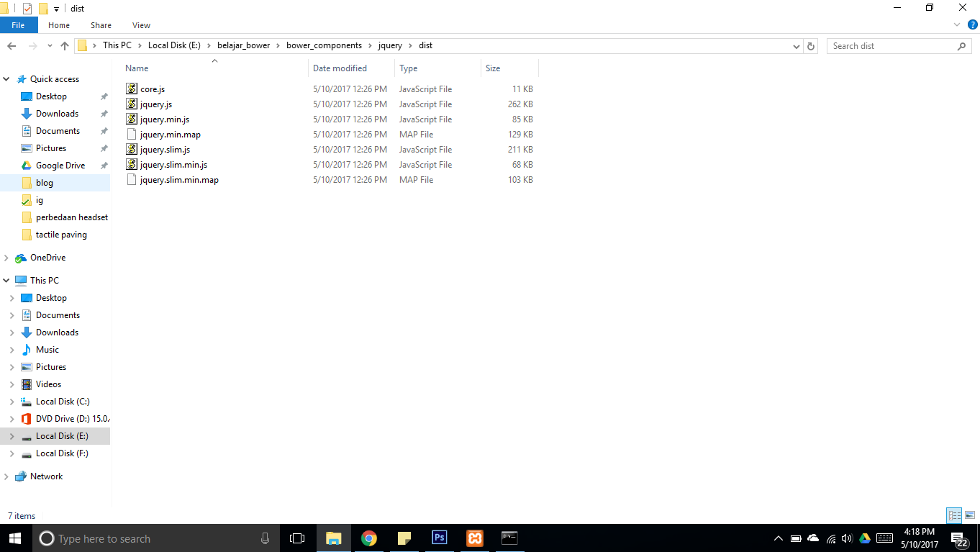Click the New folder quick access icon
The width and height of the screenshot is (980, 552).
[43, 9]
